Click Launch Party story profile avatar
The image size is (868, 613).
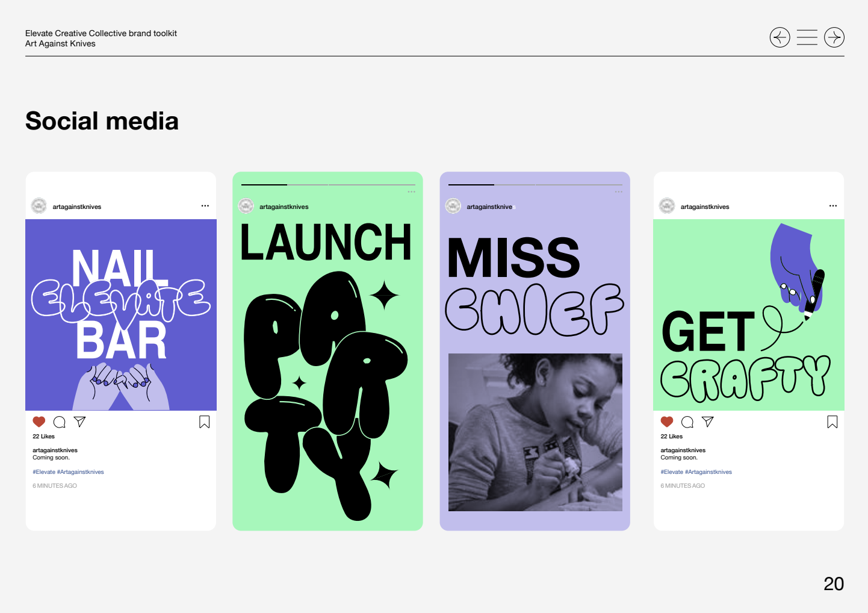[x=246, y=206]
